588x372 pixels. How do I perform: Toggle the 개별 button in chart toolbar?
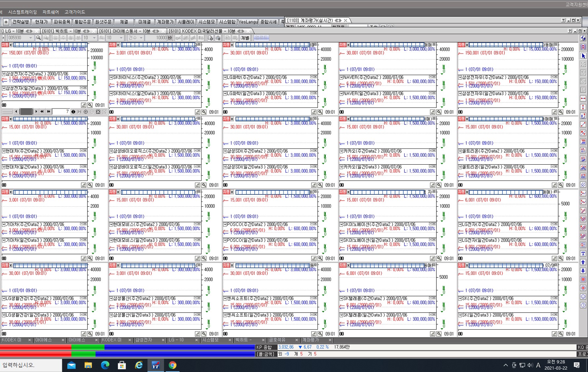coord(245,38)
